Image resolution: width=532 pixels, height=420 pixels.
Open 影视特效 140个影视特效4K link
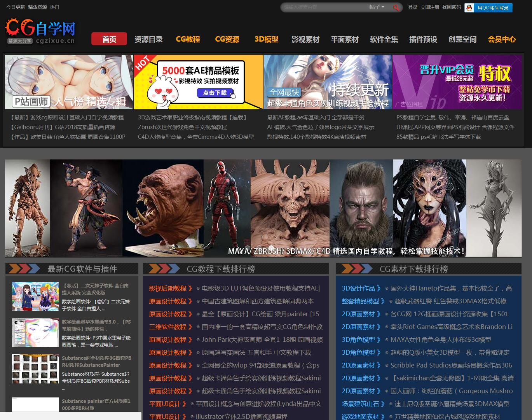[x=316, y=137]
